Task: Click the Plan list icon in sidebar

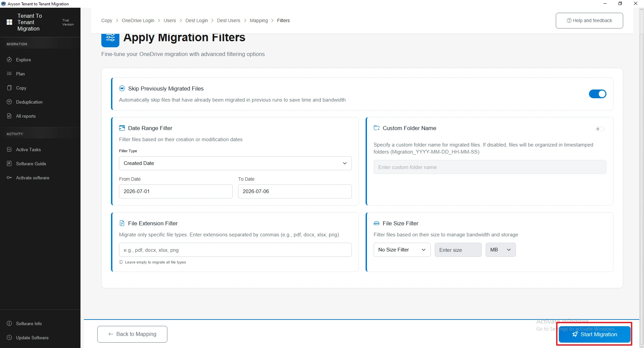Action: (9, 74)
